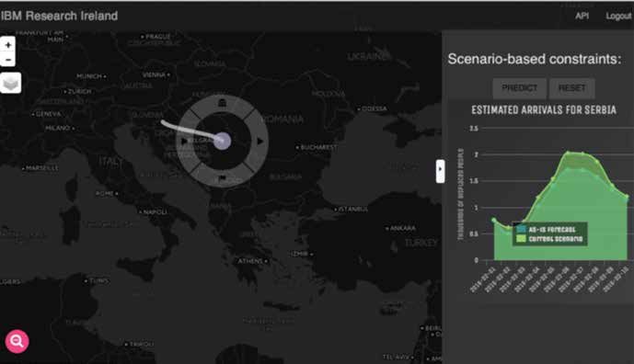Run the PREDICT button

click(520, 88)
